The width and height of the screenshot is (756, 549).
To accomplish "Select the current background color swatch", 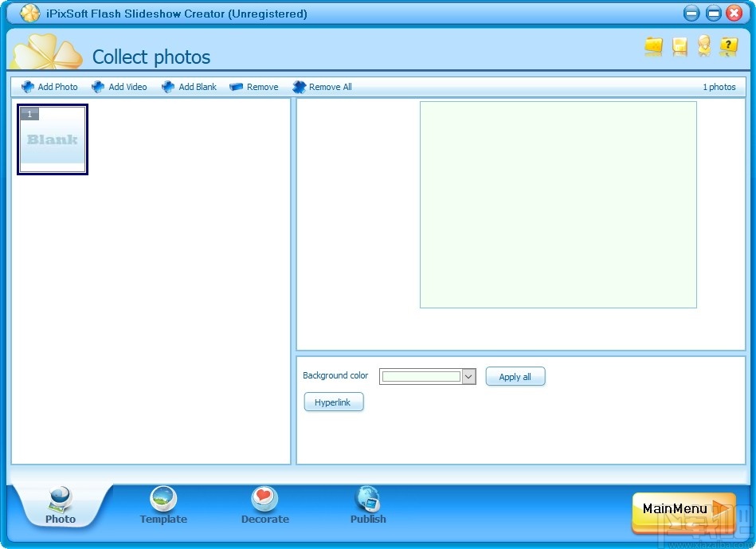I will point(421,376).
